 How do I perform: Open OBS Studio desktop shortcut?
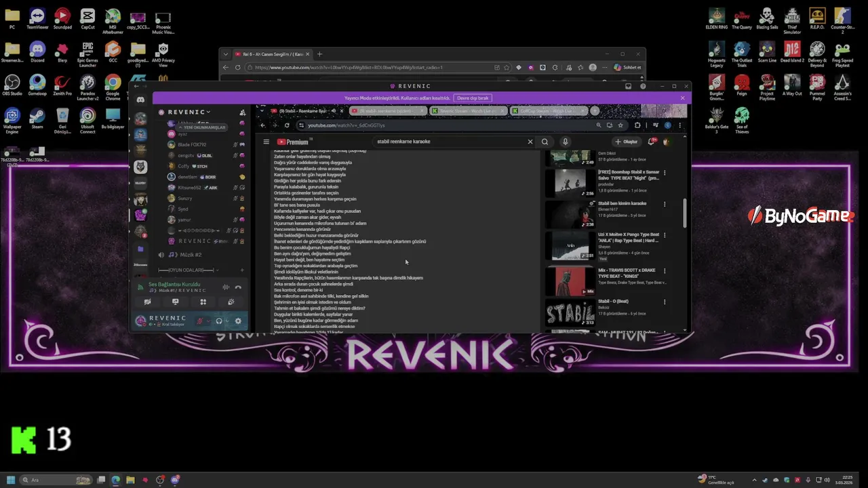(12, 85)
